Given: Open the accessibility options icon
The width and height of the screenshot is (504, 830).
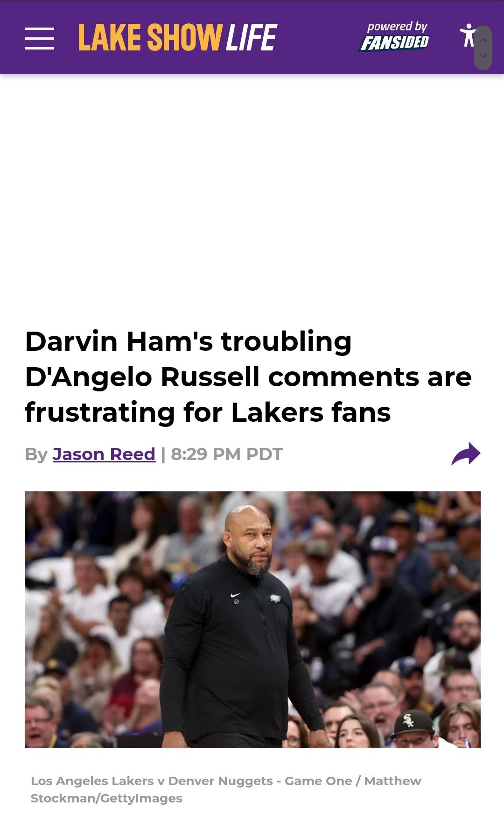Looking at the screenshot, I should [467, 35].
